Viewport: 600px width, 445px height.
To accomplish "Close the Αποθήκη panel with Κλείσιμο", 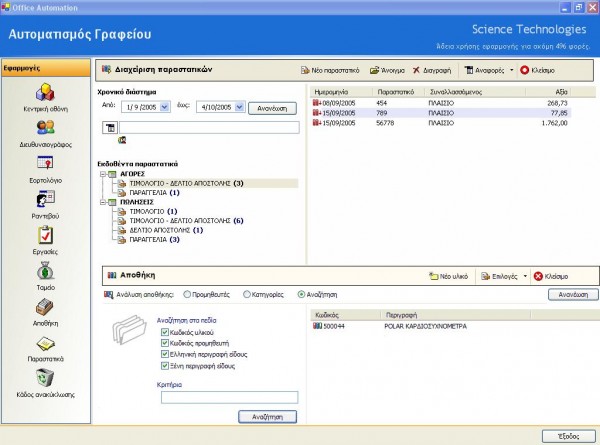I will coord(551,276).
